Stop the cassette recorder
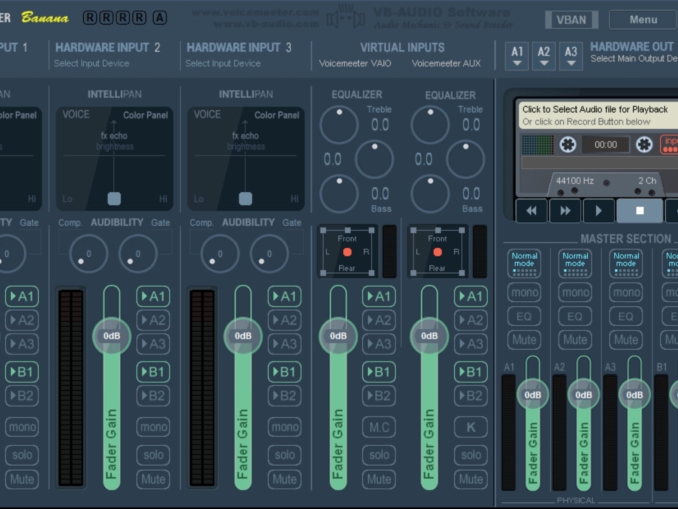The height and width of the screenshot is (509, 678). pos(640,210)
